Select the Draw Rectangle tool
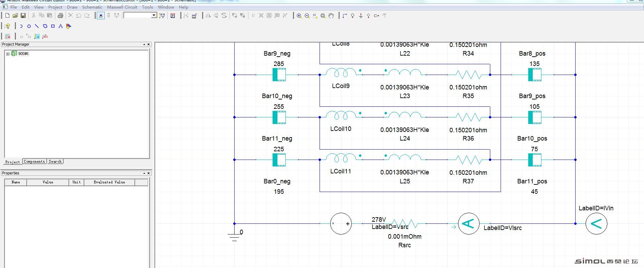The height and width of the screenshot is (268, 644). (53, 26)
